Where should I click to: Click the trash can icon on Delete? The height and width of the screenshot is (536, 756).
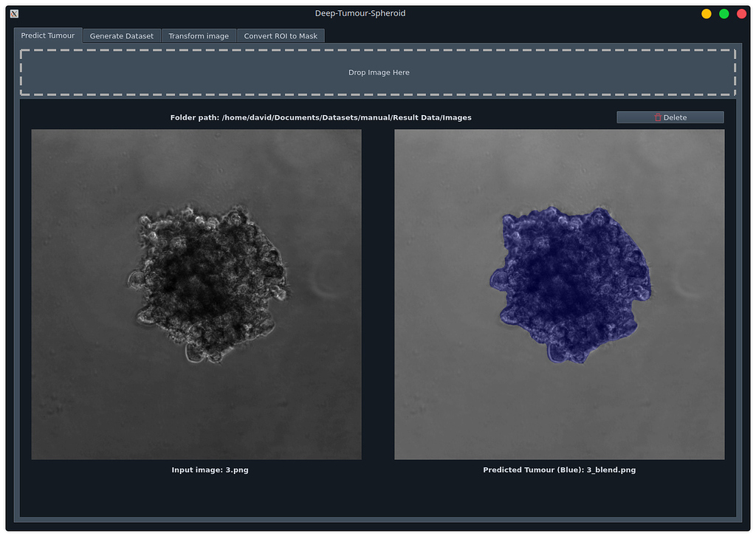point(658,117)
